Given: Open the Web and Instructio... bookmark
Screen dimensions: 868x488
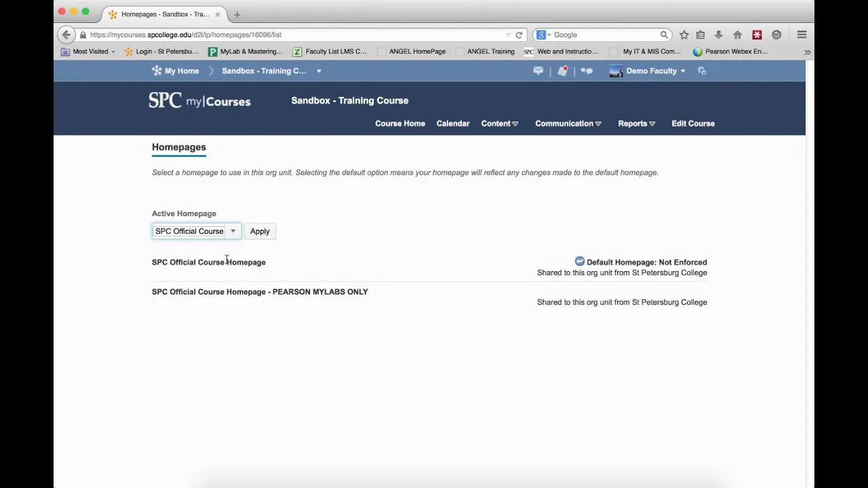Looking at the screenshot, I should point(561,52).
